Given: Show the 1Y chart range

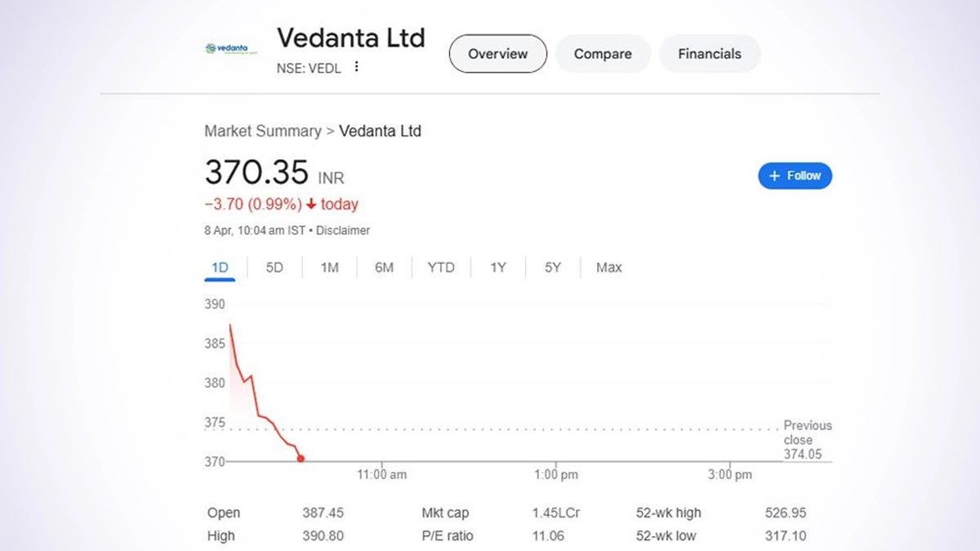Looking at the screenshot, I should (498, 268).
